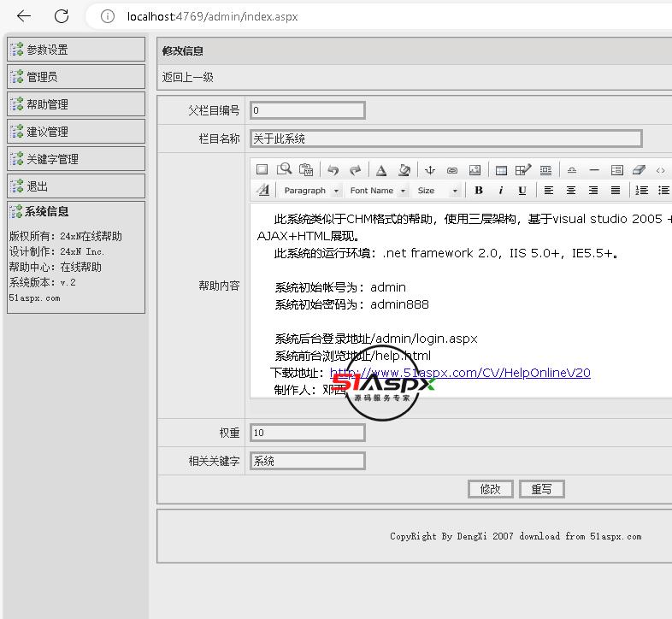This screenshot has width=672, height=619.
Task: Center align the text
Action: [571, 191]
